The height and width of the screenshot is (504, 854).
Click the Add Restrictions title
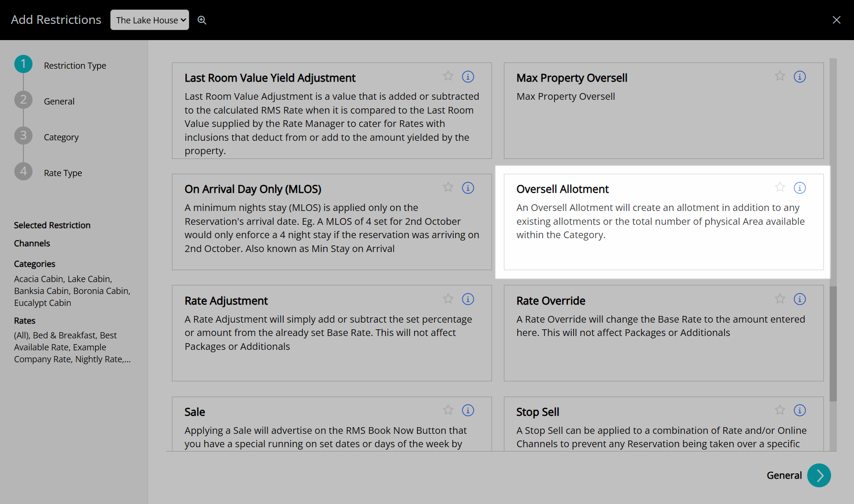click(56, 20)
